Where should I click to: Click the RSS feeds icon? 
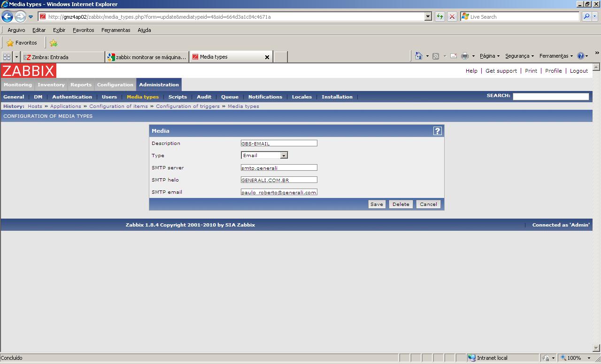(436, 56)
